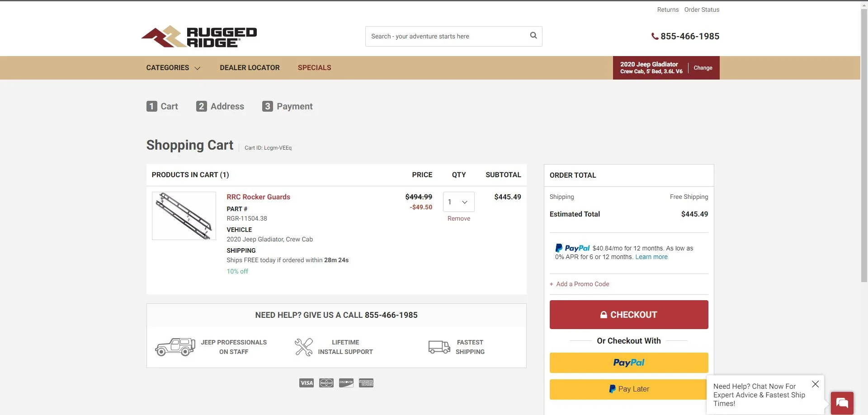
Task: Click the struck-through $494.99 price
Action: 419,197
